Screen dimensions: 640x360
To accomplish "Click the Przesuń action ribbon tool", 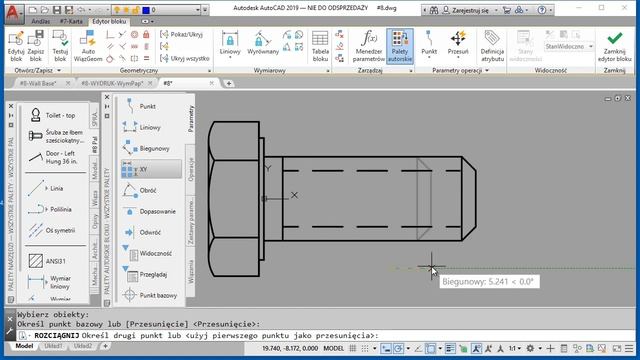I will click(458, 44).
